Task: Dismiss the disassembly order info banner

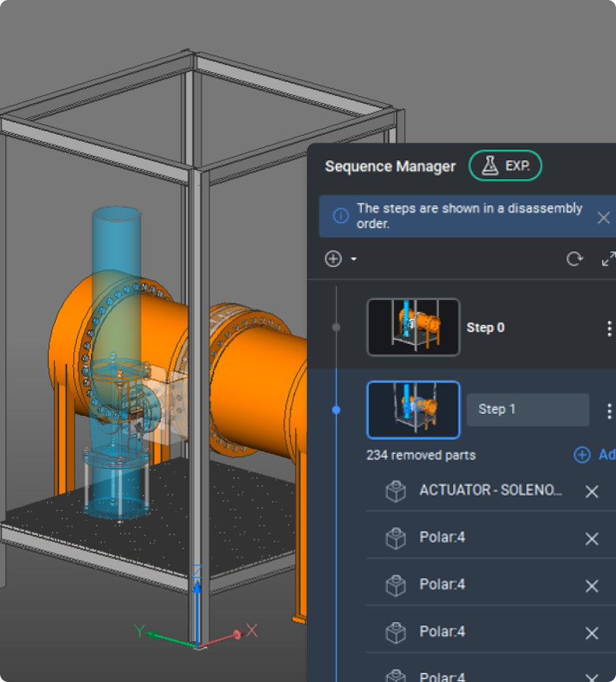Action: pyautogui.click(x=603, y=217)
